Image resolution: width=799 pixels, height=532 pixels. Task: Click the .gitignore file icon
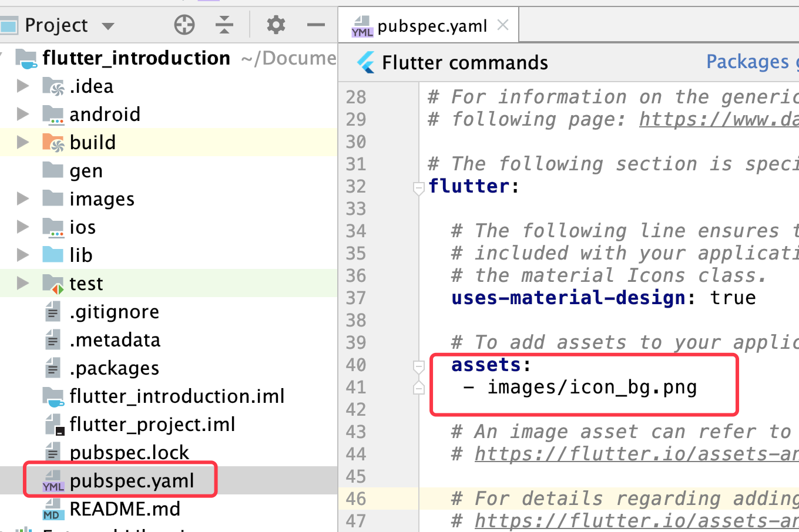[x=53, y=311]
